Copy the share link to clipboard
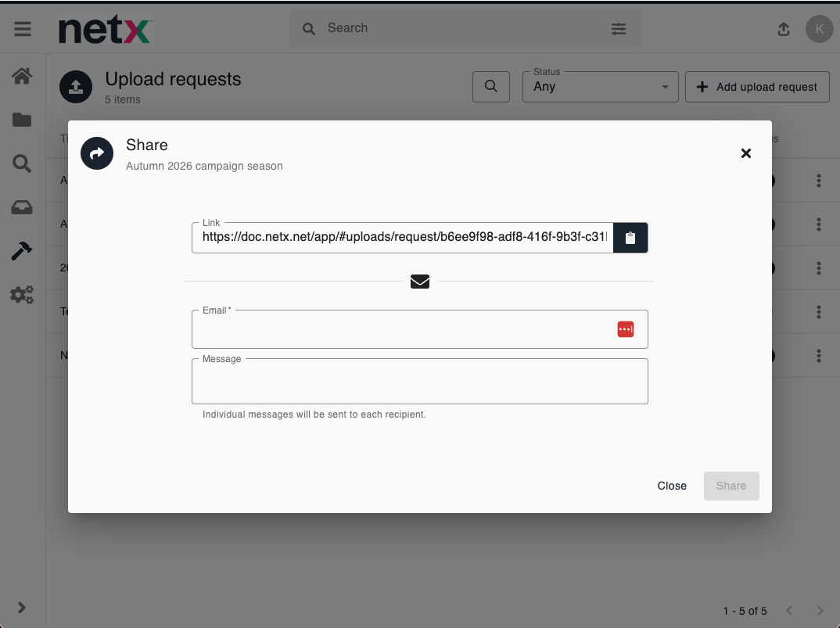840x628 pixels. click(630, 238)
